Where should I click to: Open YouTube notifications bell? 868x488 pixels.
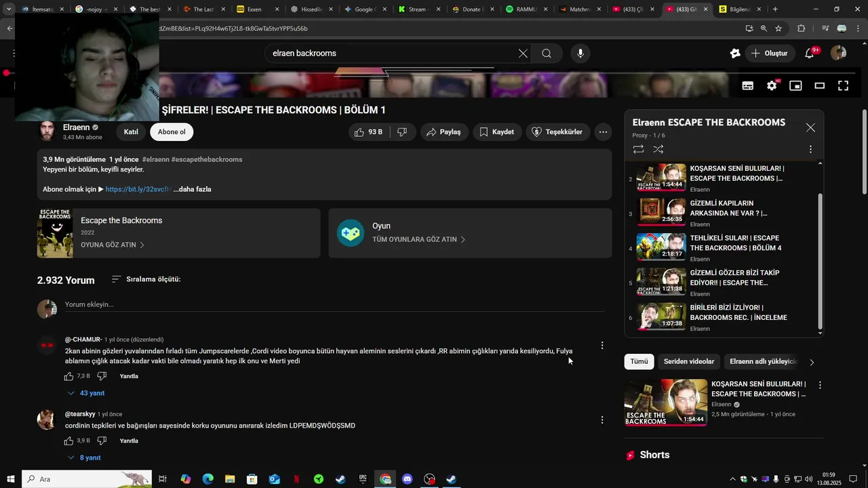click(810, 54)
